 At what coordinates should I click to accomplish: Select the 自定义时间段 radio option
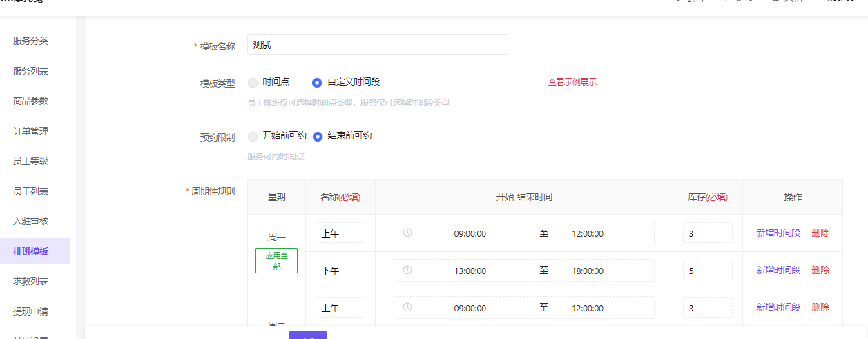[x=317, y=82]
